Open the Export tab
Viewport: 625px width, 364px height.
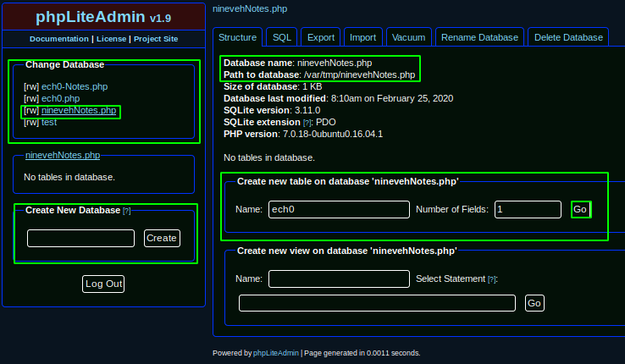tap(320, 37)
